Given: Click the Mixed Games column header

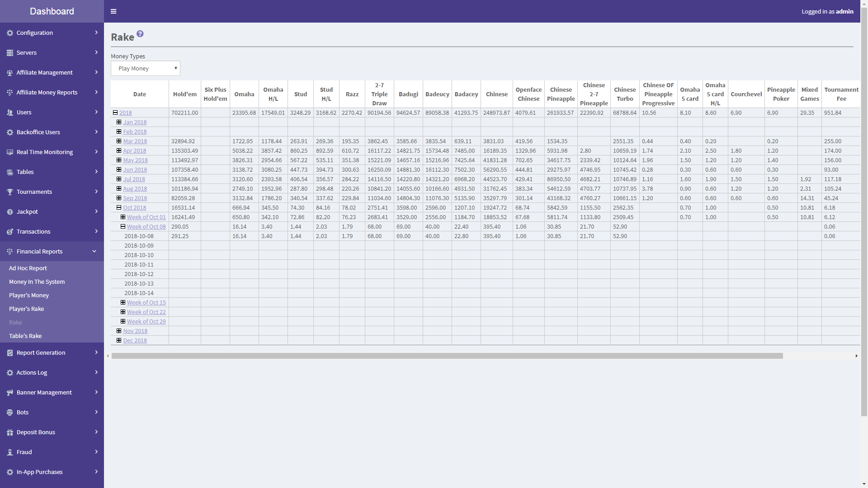Looking at the screenshot, I should [810, 94].
